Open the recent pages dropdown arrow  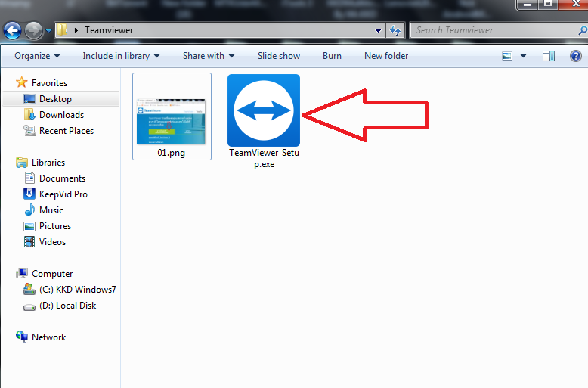(x=49, y=31)
